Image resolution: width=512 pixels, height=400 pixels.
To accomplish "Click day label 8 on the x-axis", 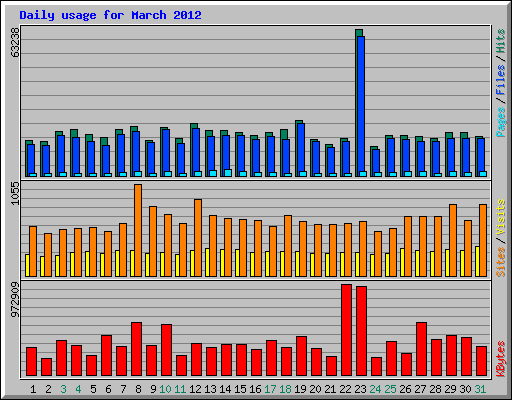I will (x=138, y=389).
